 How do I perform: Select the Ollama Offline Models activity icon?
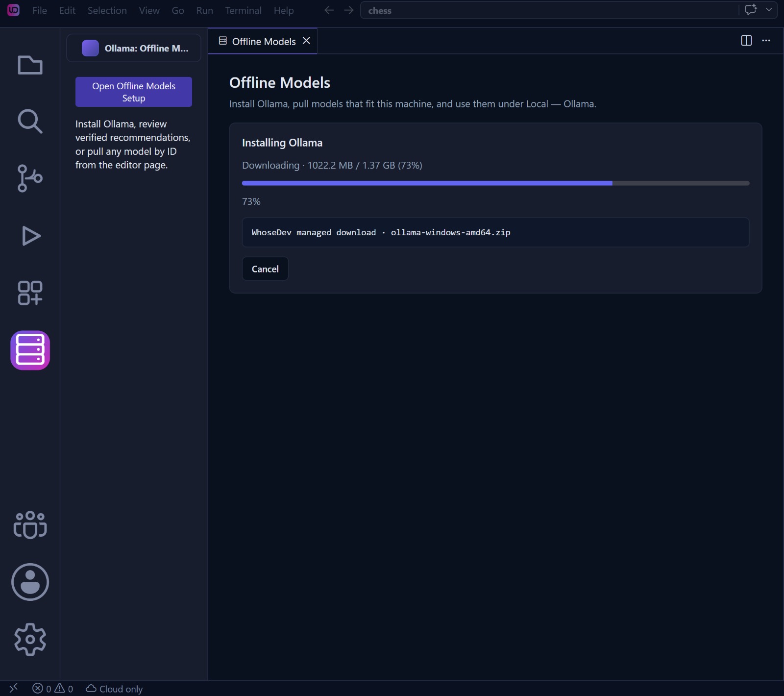30,350
